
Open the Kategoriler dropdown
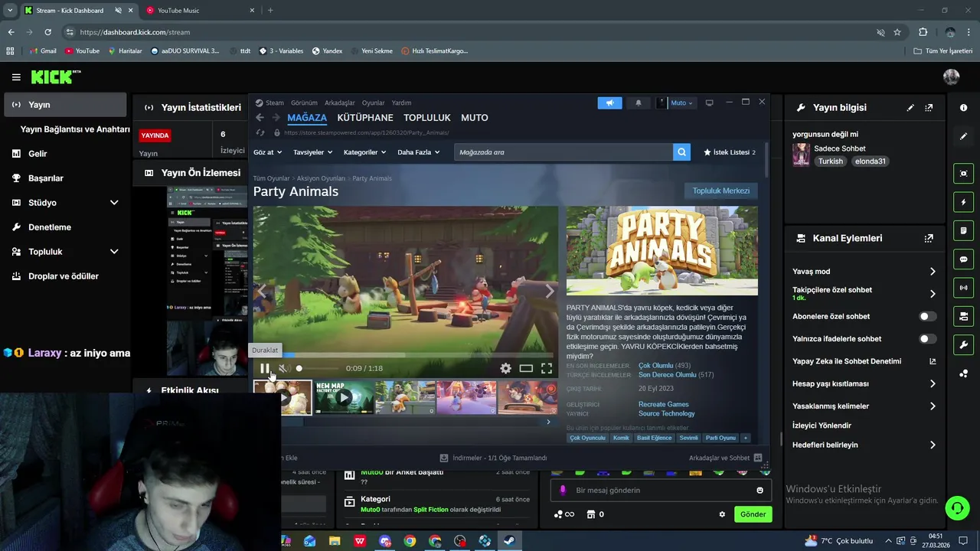(364, 152)
